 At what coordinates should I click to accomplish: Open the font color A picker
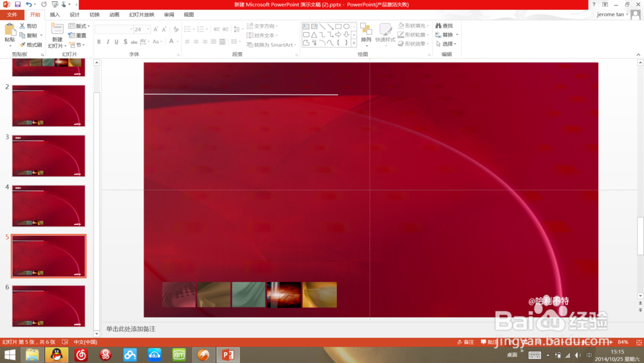pos(172,41)
